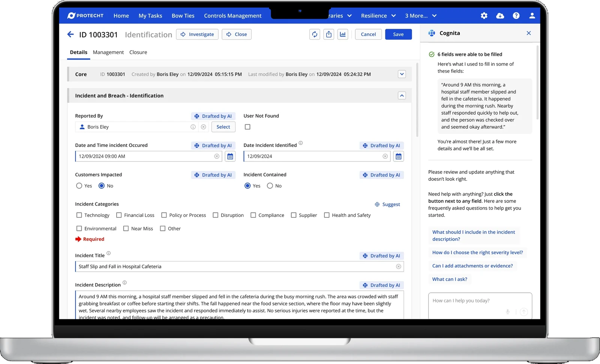Save the incident record
This screenshot has height=364, width=600.
pos(398,34)
